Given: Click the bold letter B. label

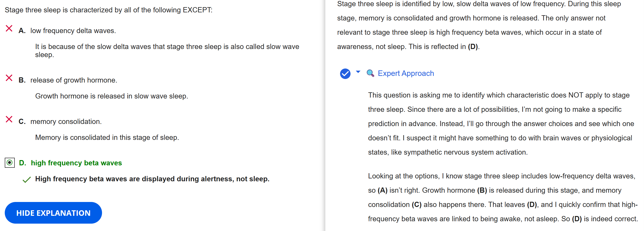Looking at the screenshot, I should (22, 80).
